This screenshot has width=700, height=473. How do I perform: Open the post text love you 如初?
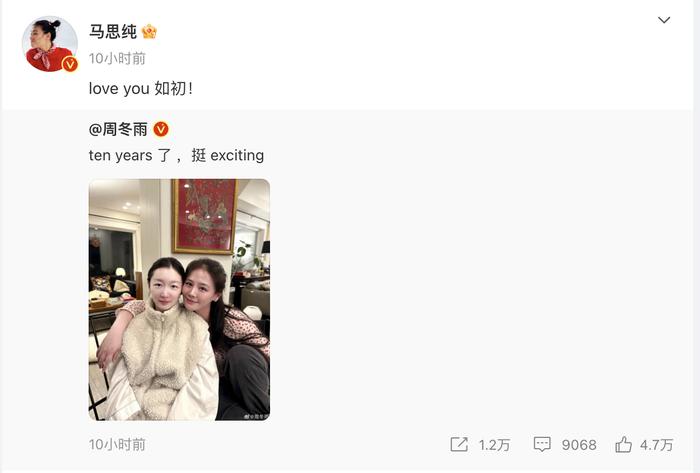click(141, 88)
